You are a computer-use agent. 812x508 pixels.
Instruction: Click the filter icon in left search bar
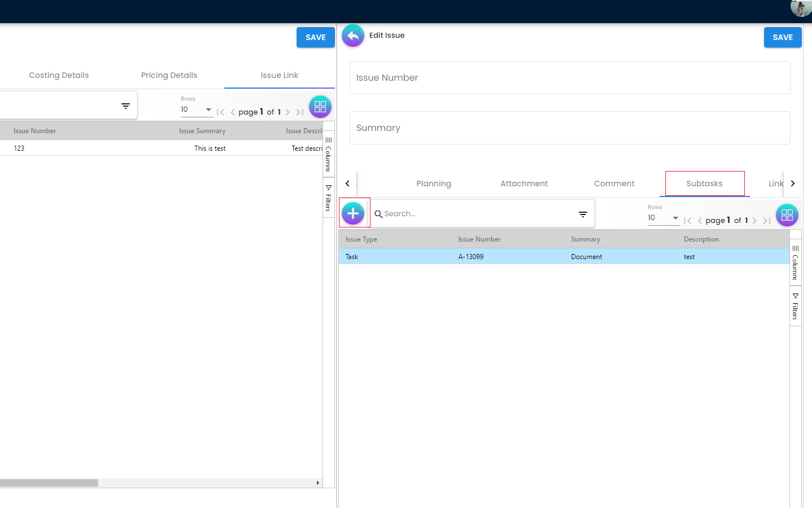pos(125,106)
